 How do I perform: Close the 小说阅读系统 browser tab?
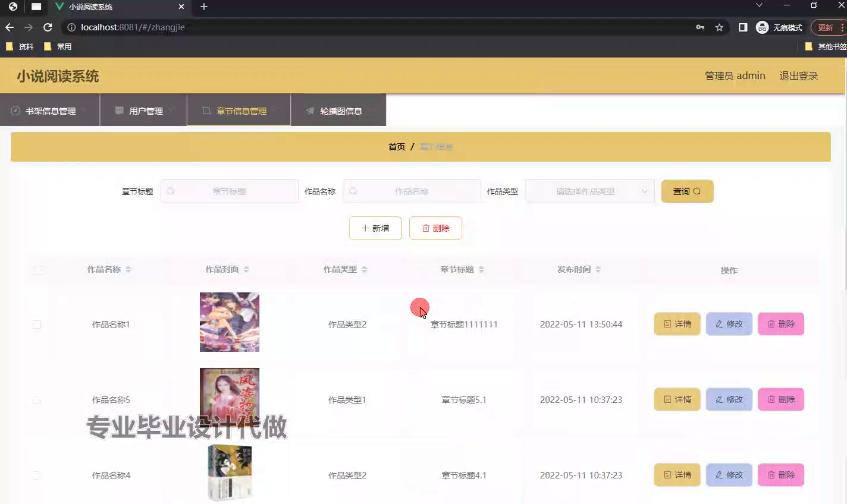[x=181, y=7]
